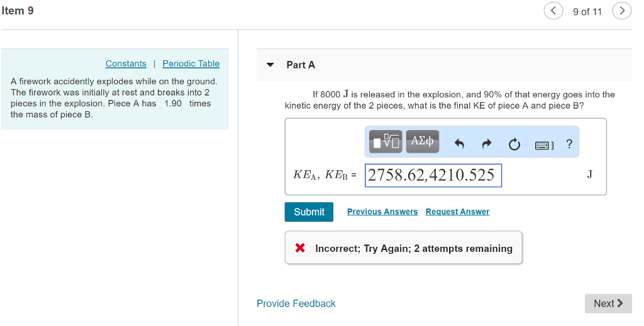Screen dimensions: 644x326
Task: Click the Request Answer link
Action: click(x=457, y=212)
